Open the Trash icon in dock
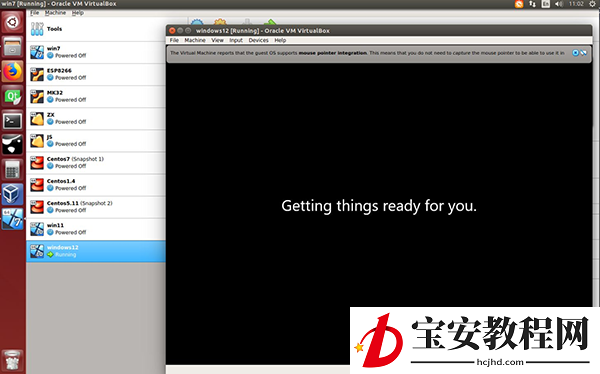Image resolution: width=600 pixels, height=374 pixels. (x=12, y=360)
